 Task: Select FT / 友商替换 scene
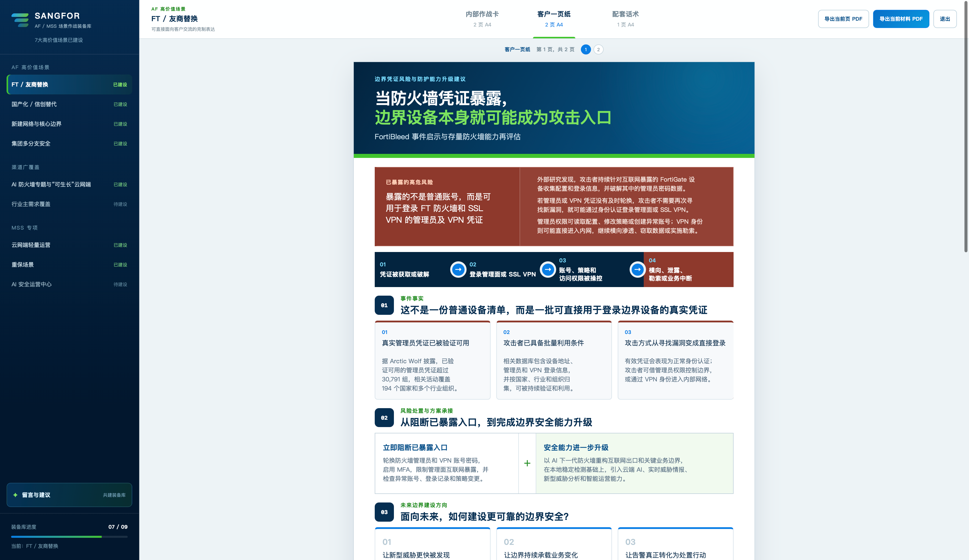[x=69, y=85]
